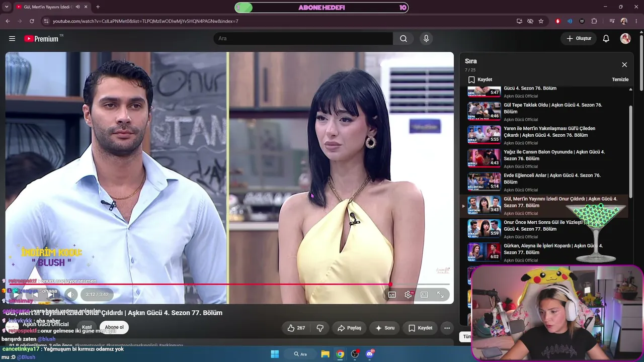The height and width of the screenshot is (362, 644).
Task: Open the tab search dropdown arrow
Action: [x=8, y=7]
